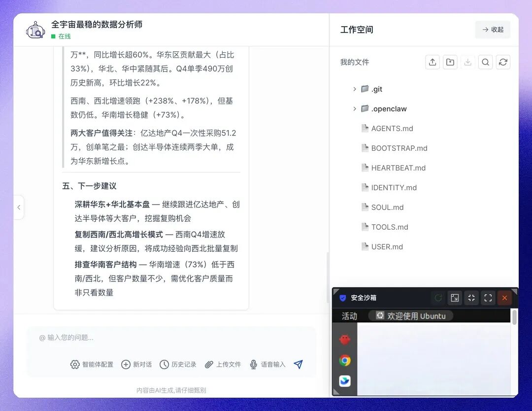Click the AGENTS.md file icon
Screen dimensions: 532x411
365,128
